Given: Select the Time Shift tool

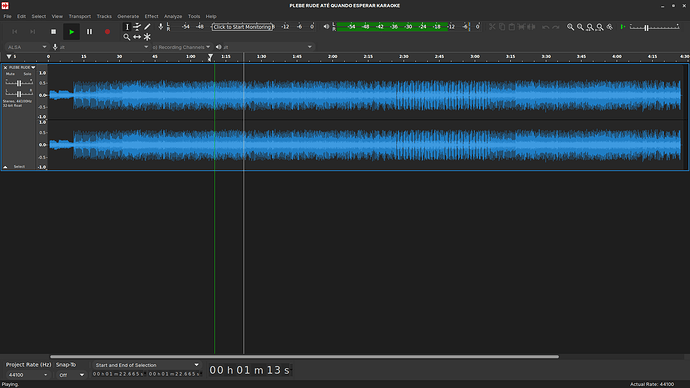Looking at the screenshot, I should coord(137,37).
